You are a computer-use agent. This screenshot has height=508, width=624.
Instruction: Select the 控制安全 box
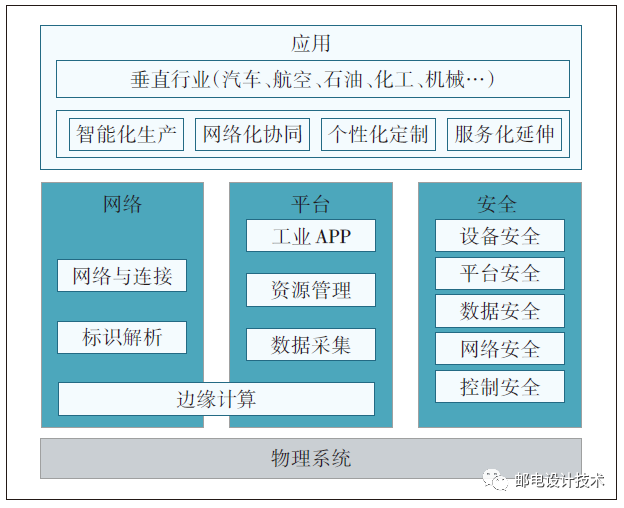point(500,386)
